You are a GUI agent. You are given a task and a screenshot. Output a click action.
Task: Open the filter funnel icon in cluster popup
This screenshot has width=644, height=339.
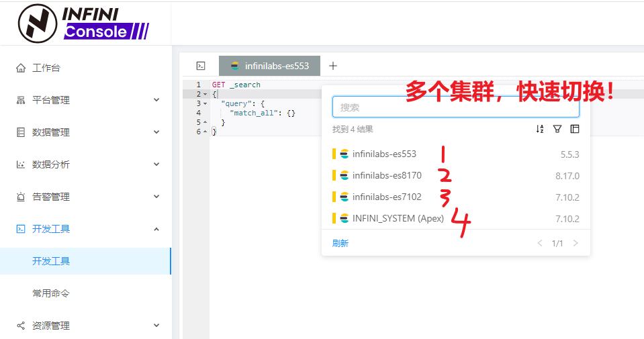pos(557,129)
